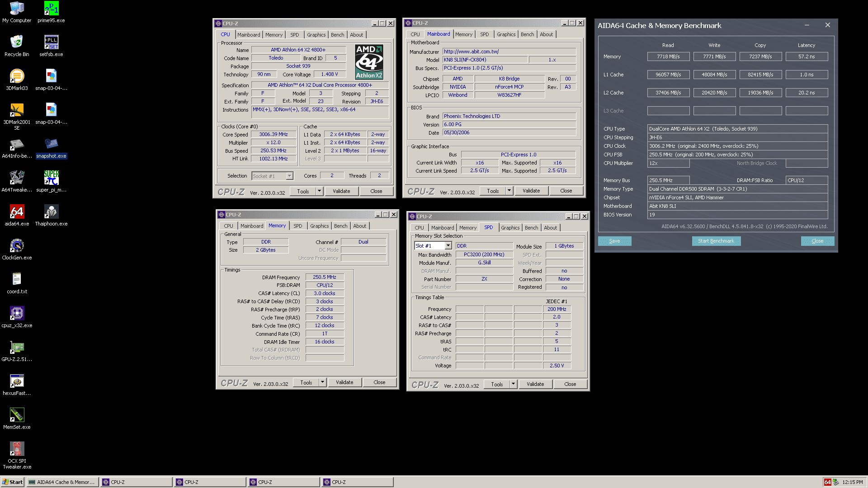Click Validate in CPU tab window
Image resolution: width=868 pixels, height=488 pixels.
click(341, 191)
